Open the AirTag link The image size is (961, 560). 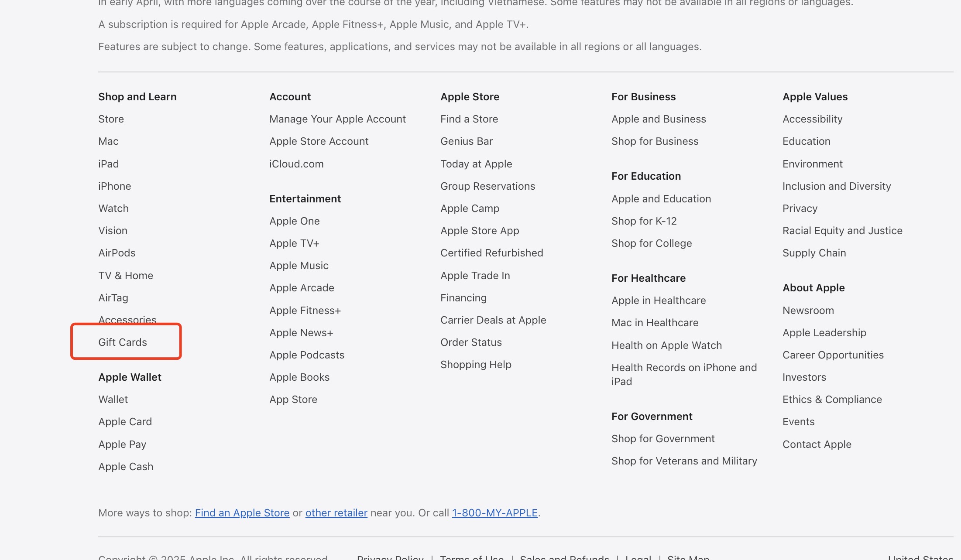113,297
